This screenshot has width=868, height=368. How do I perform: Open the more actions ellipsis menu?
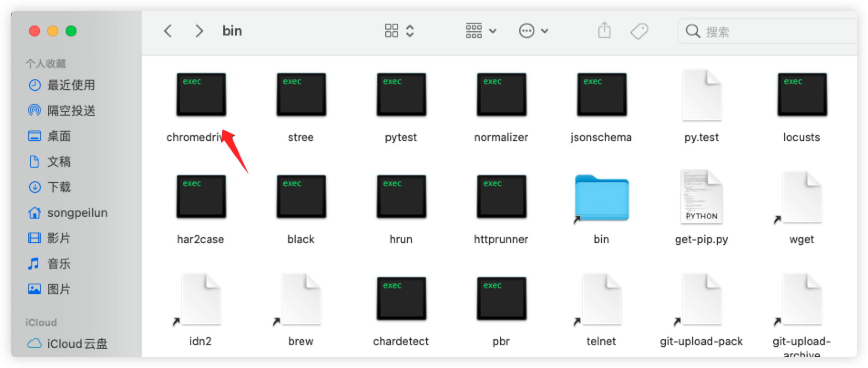[534, 31]
